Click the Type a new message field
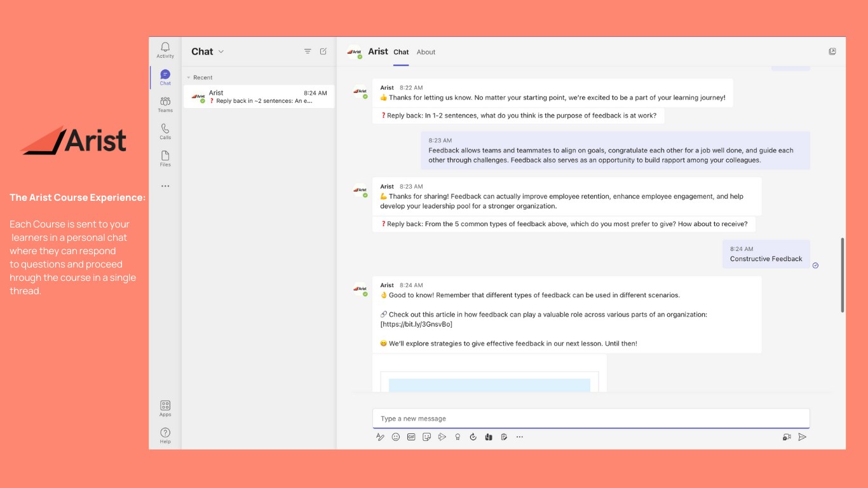 591,419
